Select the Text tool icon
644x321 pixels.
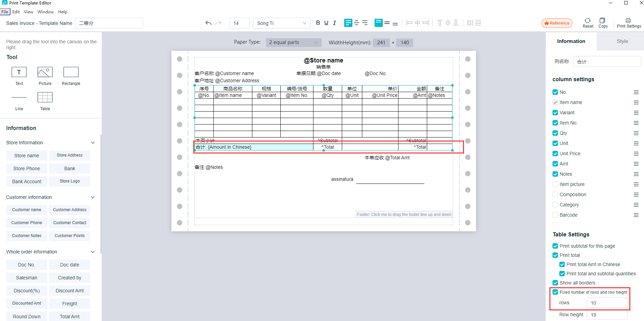tap(19, 72)
